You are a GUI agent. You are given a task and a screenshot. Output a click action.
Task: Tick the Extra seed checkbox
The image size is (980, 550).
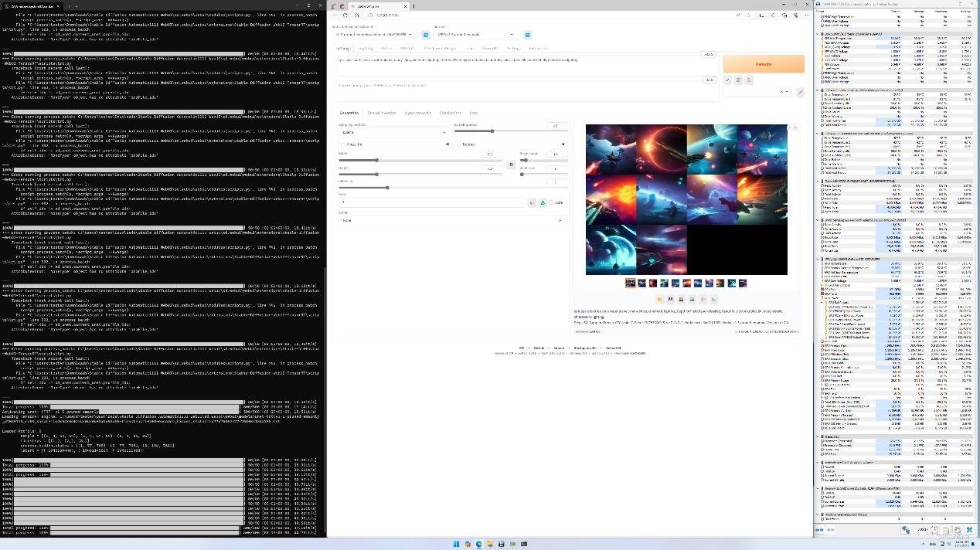tap(551, 202)
